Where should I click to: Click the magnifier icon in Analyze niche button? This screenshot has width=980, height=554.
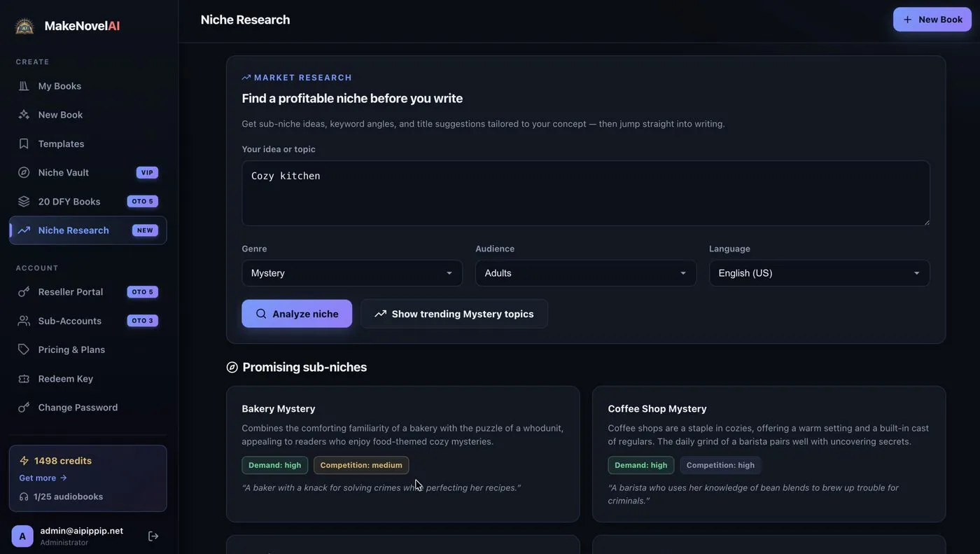[x=261, y=314]
